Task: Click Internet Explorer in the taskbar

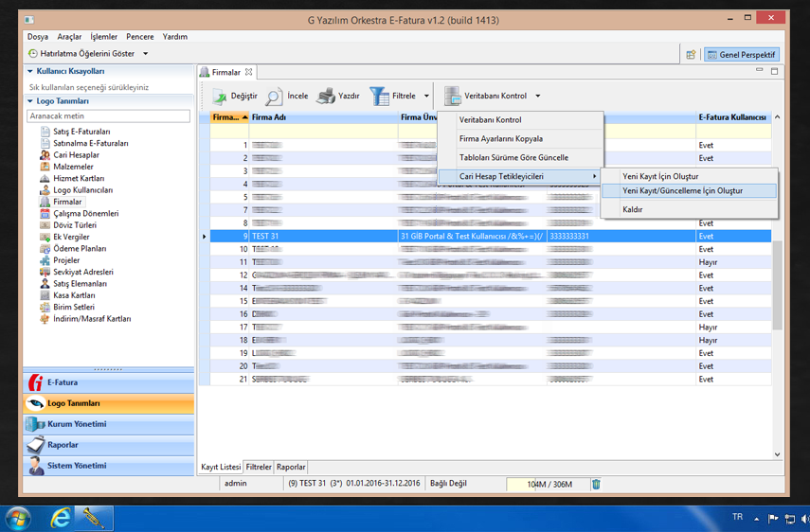Action: coord(61,518)
